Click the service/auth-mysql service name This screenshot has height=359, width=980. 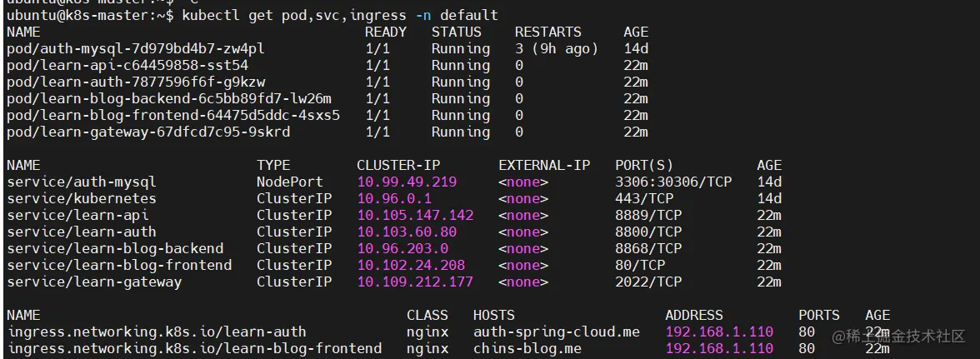81,182
